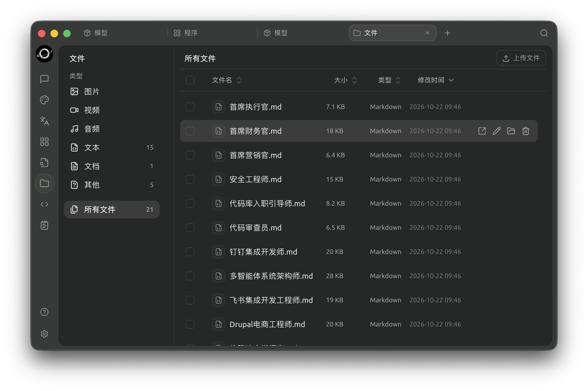The width and height of the screenshot is (588, 391).
Task: Open the translate sidebar icon
Action: (x=44, y=121)
